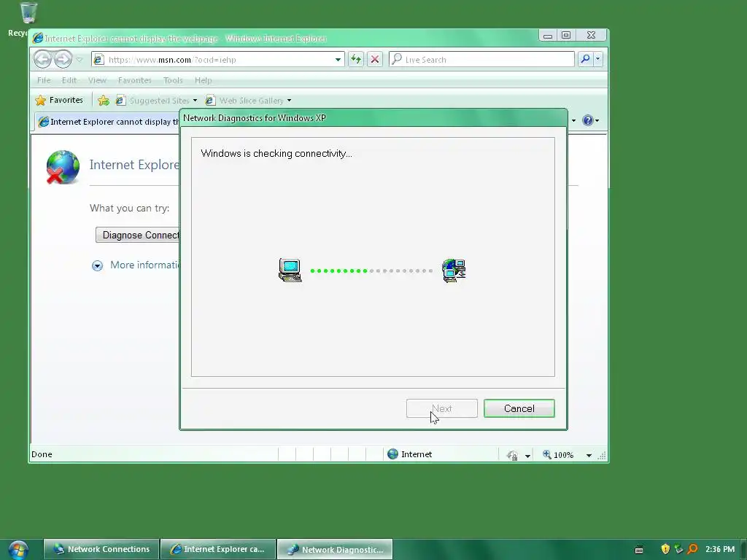The image size is (747, 560).
Task: Open the Favorites menu
Action: coord(135,80)
